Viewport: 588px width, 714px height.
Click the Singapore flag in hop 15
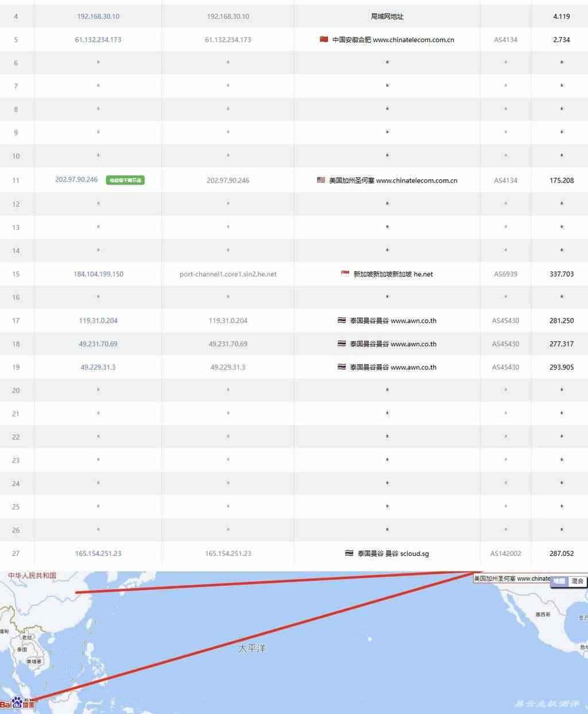click(345, 273)
